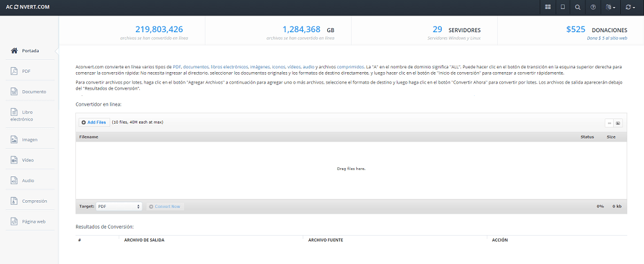Follow the 'iconos' link in description

278,66
